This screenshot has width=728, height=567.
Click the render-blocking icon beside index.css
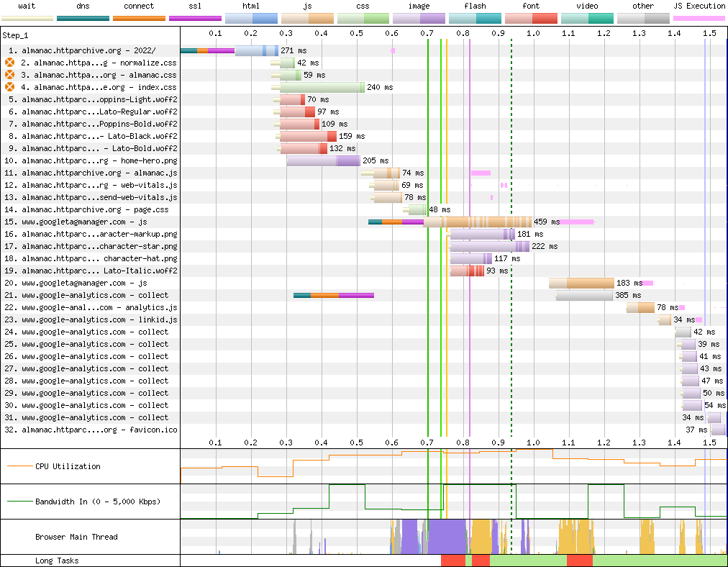coord(10,87)
